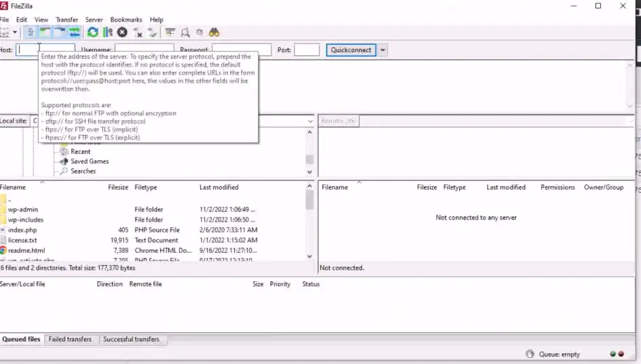This screenshot has width=641, height=364.
Task: Reconnect to last server icon
Action: pyautogui.click(x=152, y=33)
